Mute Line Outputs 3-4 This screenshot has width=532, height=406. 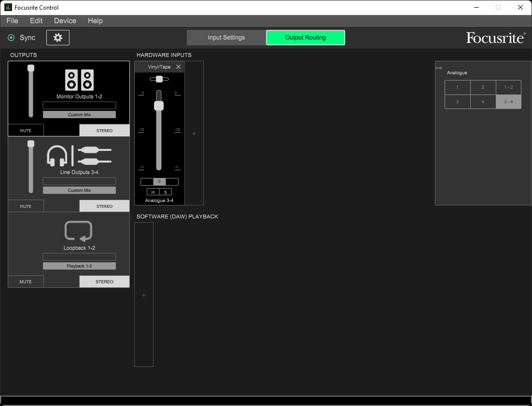pyautogui.click(x=26, y=206)
